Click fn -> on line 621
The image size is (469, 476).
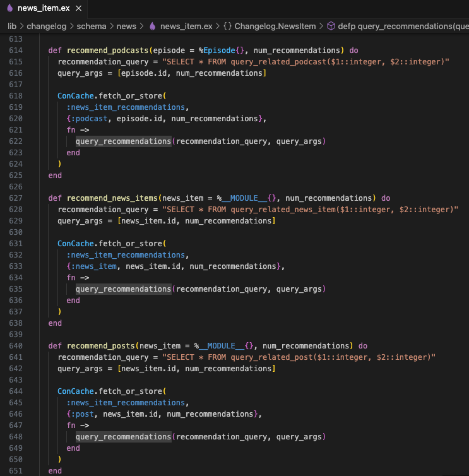click(x=78, y=130)
